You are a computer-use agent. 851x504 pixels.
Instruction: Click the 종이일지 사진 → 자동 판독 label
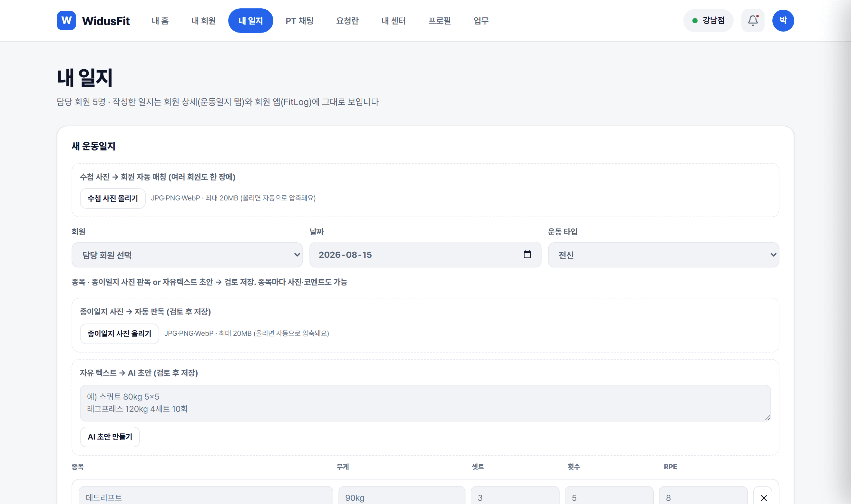pos(145,312)
